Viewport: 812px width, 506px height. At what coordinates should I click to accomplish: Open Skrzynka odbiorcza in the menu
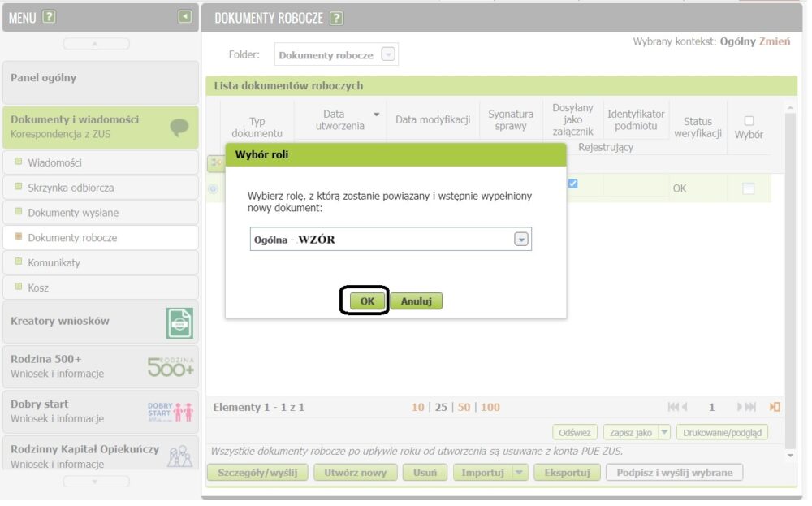coord(71,188)
